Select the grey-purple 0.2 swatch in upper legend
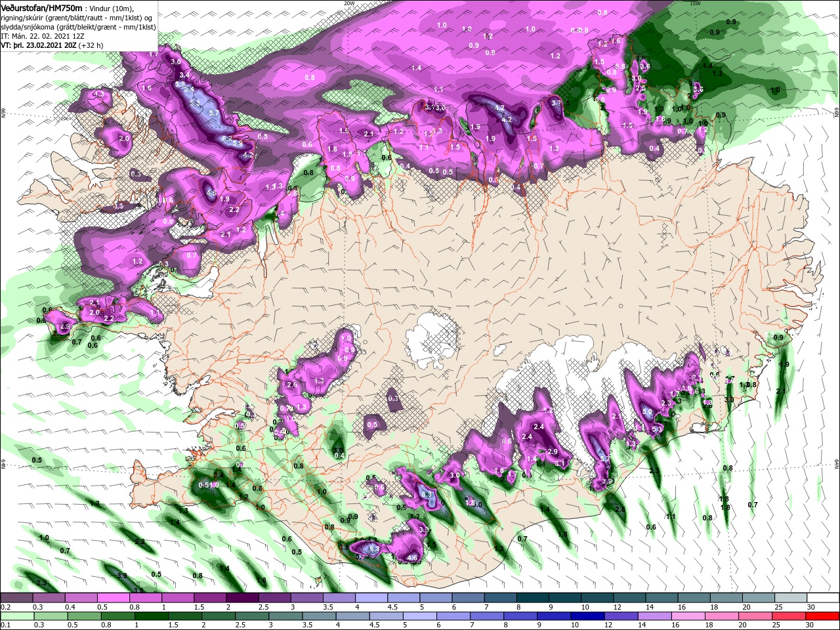The image size is (840, 630). point(16,598)
